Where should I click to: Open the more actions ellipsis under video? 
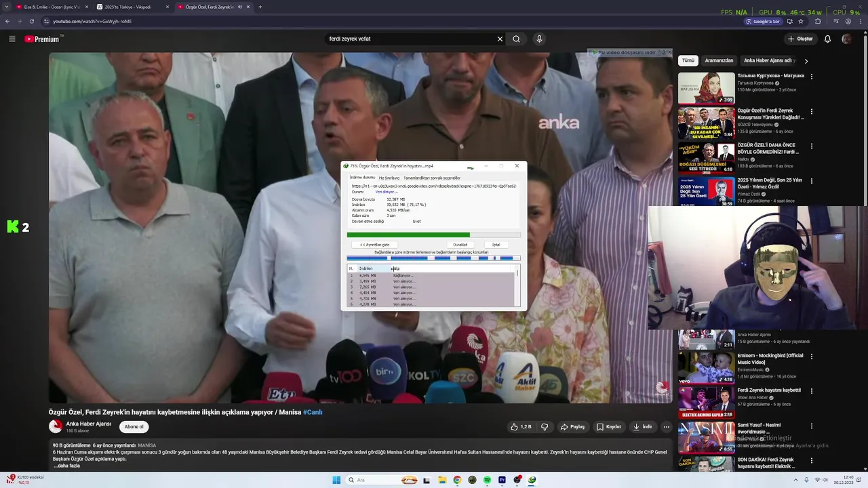coord(667,427)
